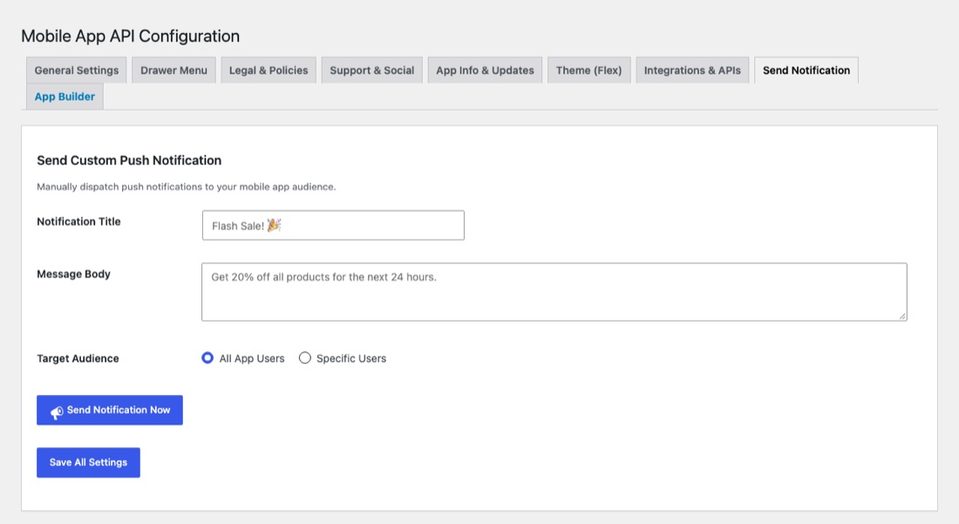Image resolution: width=959 pixels, height=524 pixels.
Task: Focus the Message Body text area
Action: click(x=554, y=292)
